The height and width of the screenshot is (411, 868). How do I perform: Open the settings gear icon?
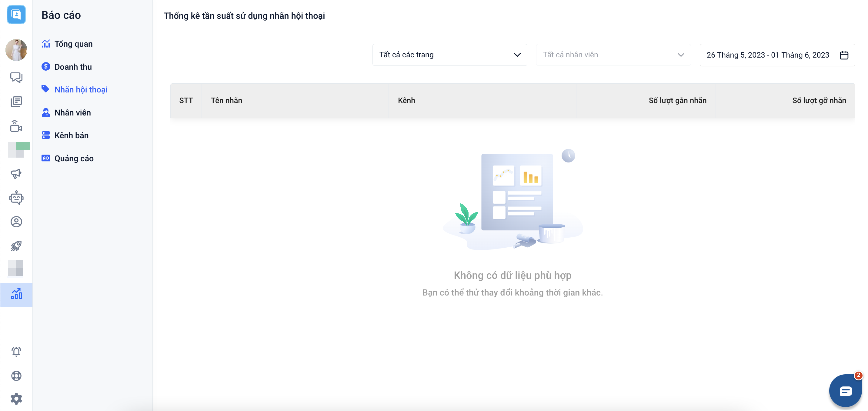[x=16, y=399]
